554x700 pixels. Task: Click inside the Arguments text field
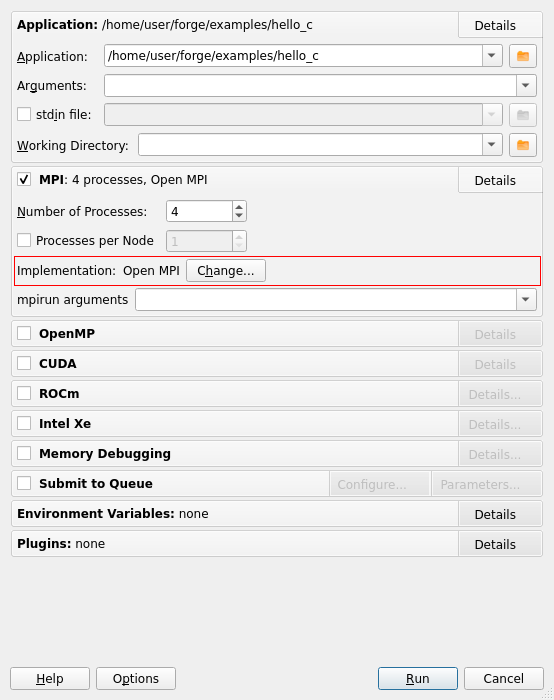[310, 85]
